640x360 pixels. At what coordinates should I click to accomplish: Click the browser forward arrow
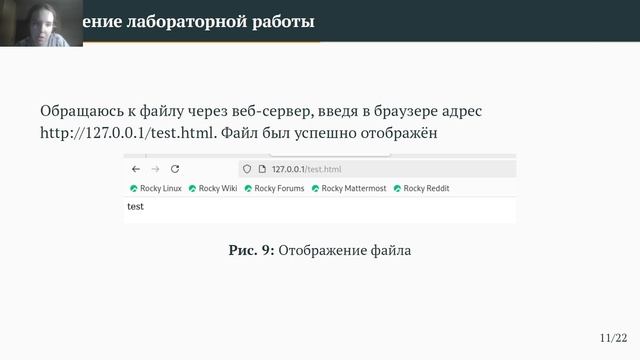[x=156, y=169]
